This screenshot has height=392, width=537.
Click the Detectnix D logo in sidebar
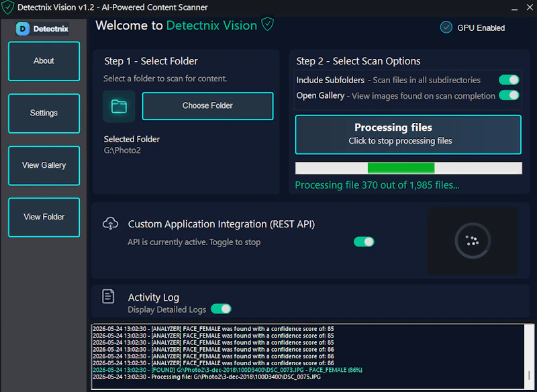tap(23, 29)
